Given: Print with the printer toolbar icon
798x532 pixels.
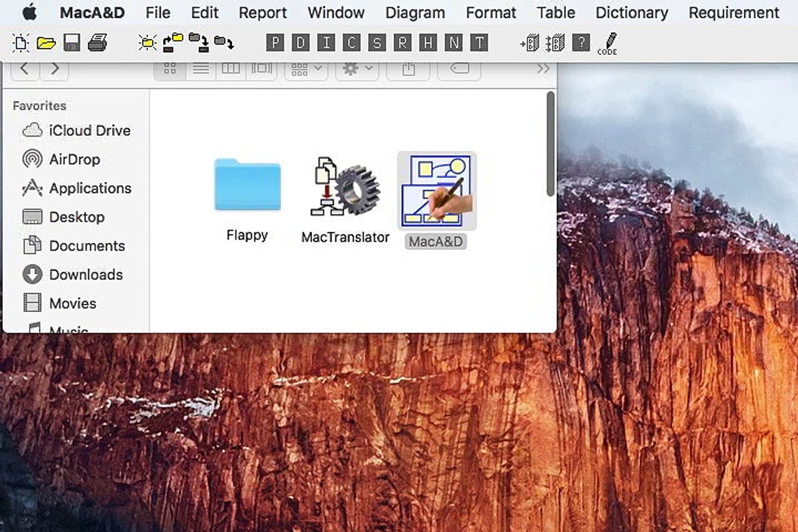Looking at the screenshot, I should pos(98,43).
